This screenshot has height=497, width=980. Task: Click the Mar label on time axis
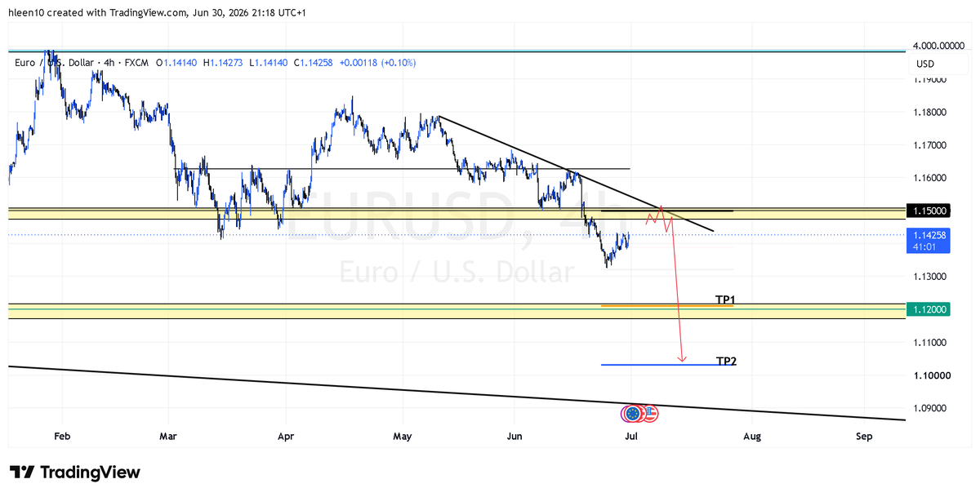coord(168,437)
